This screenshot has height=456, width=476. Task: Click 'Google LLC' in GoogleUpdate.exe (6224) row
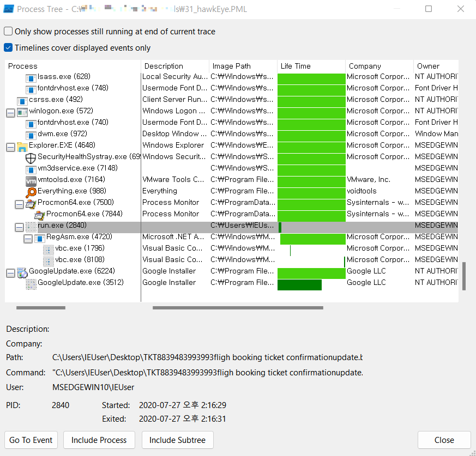click(x=366, y=271)
